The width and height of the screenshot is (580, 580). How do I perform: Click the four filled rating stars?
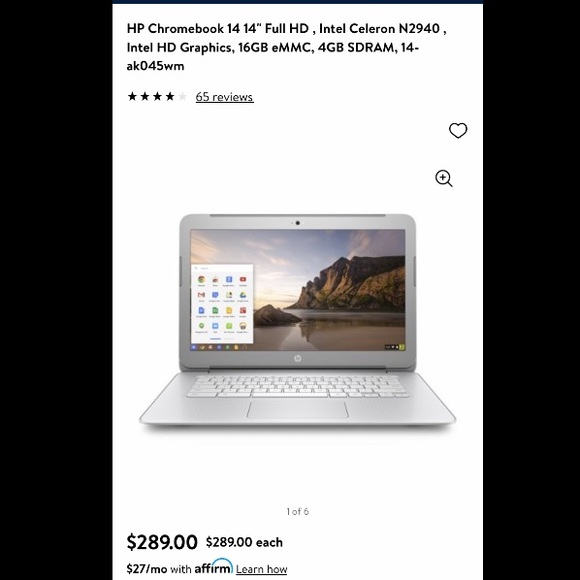[x=151, y=97]
